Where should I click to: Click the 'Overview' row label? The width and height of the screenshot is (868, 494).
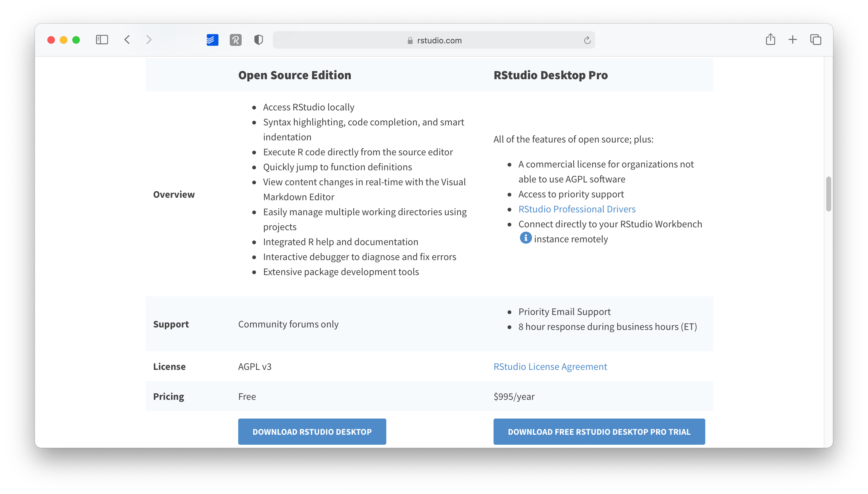tap(174, 194)
